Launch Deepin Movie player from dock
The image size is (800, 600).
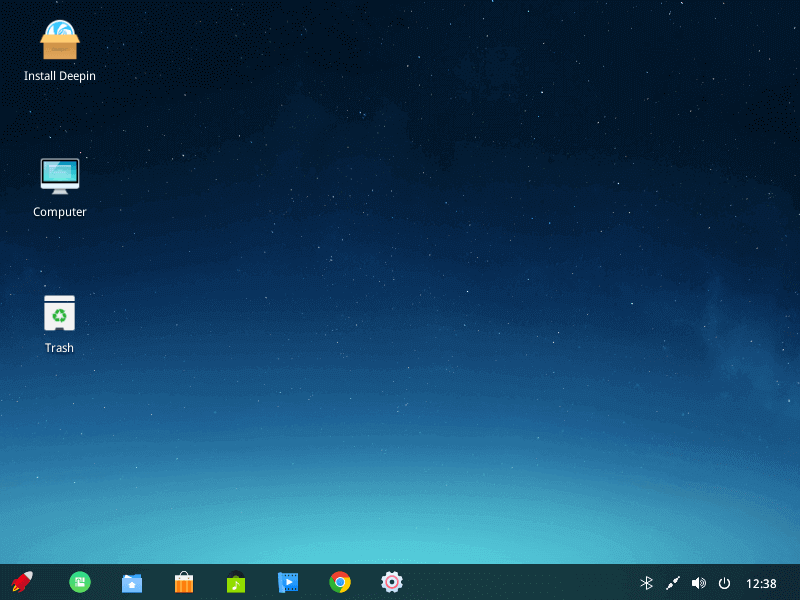point(288,582)
